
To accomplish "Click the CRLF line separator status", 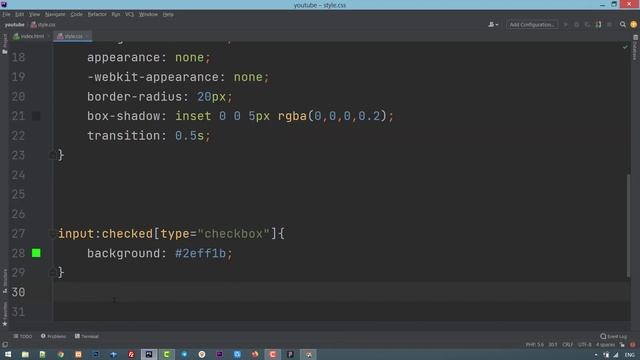I will coord(567,345).
